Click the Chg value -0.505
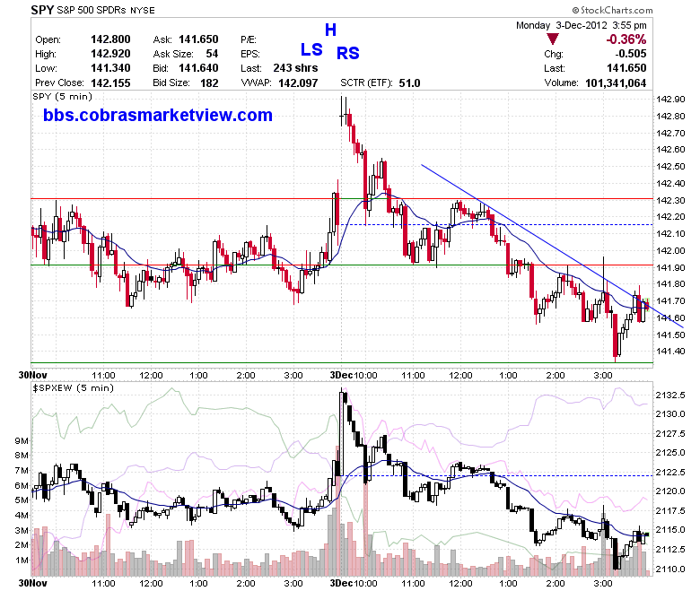This screenshot has height=591, width=700. click(x=631, y=54)
